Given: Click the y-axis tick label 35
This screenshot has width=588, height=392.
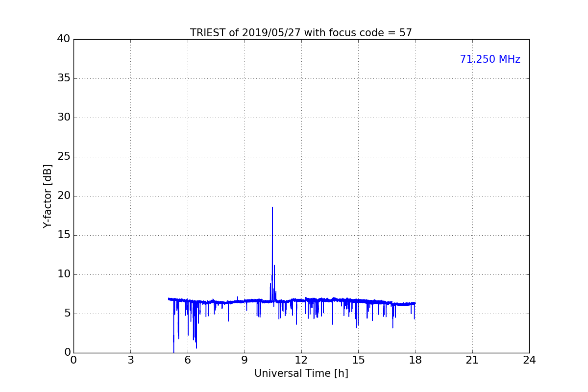Looking at the screenshot, I should point(64,78).
